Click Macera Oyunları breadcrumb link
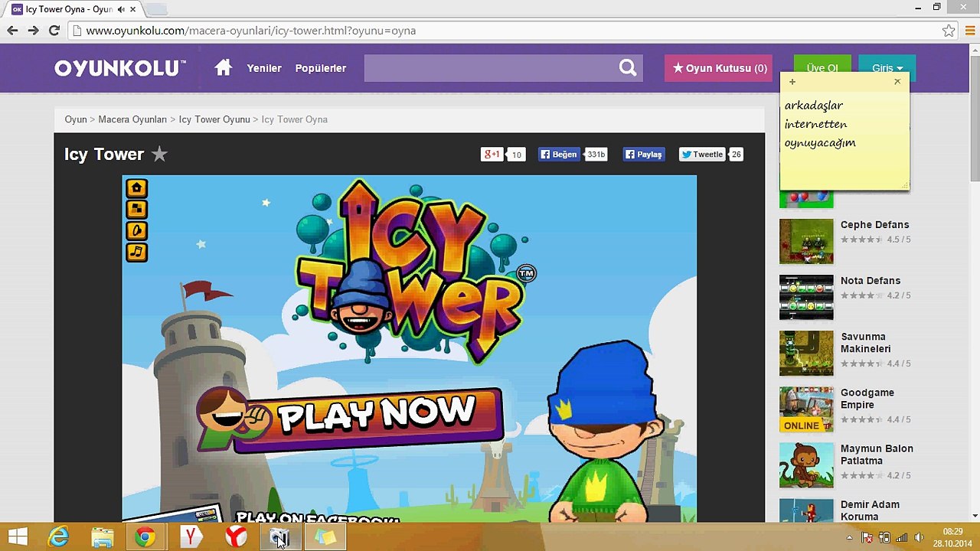Screen dimensions: 980x551 tap(132, 119)
